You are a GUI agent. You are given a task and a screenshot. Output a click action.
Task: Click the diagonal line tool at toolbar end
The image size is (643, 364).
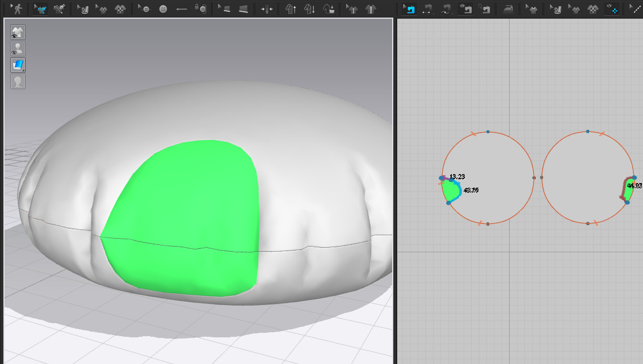635,9
